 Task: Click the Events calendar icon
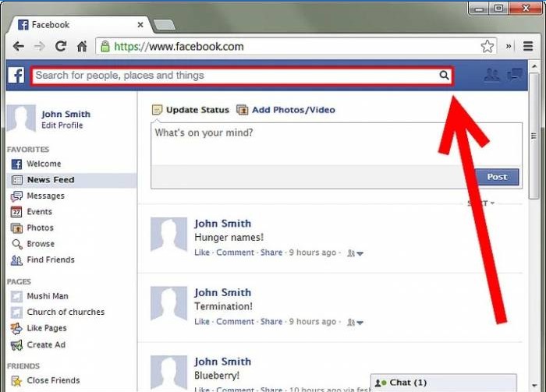coord(16,212)
